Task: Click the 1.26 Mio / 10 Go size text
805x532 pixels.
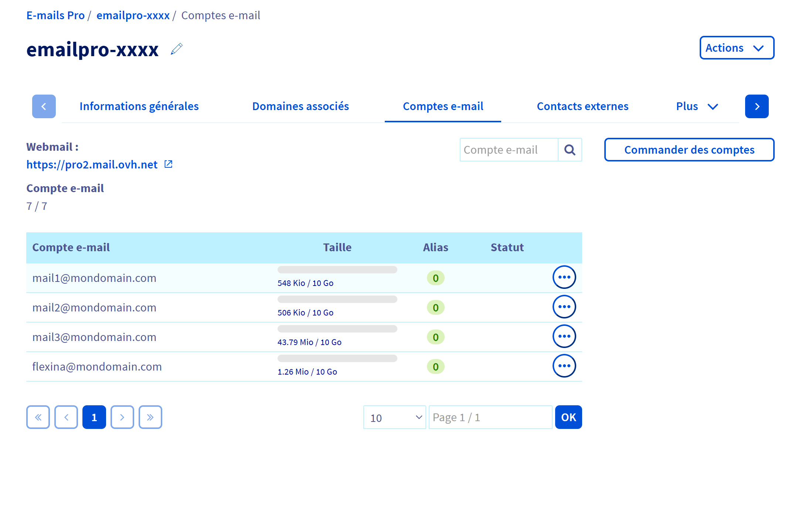Action: coord(307,372)
